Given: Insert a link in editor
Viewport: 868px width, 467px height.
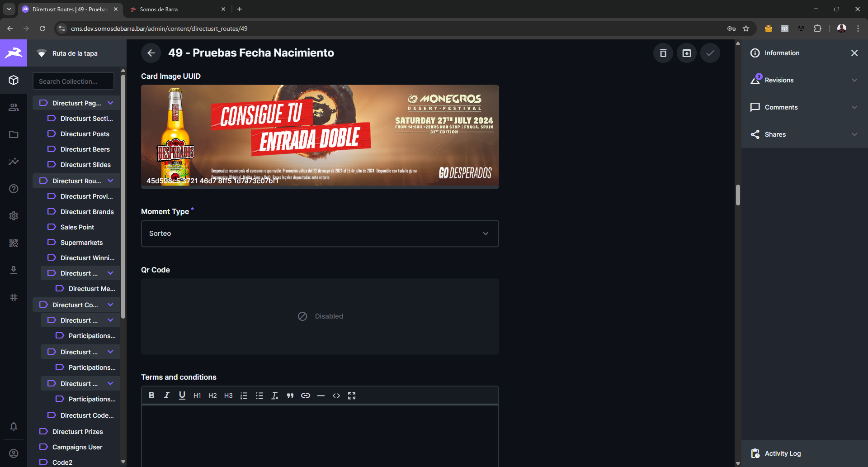Looking at the screenshot, I should pyautogui.click(x=306, y=396).
